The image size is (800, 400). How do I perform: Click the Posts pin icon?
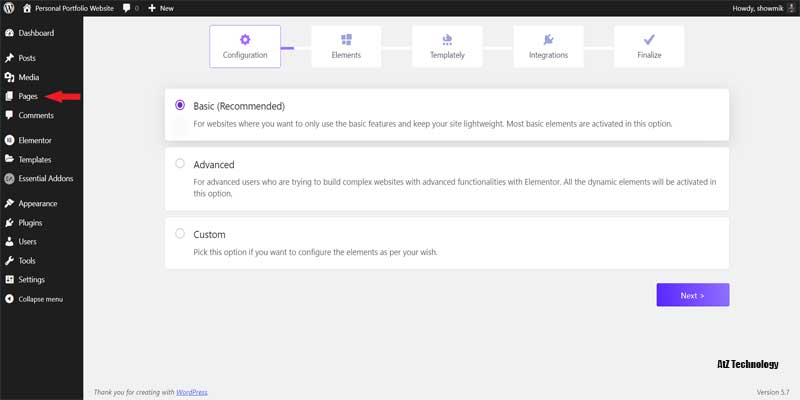[x=9, y=58]
